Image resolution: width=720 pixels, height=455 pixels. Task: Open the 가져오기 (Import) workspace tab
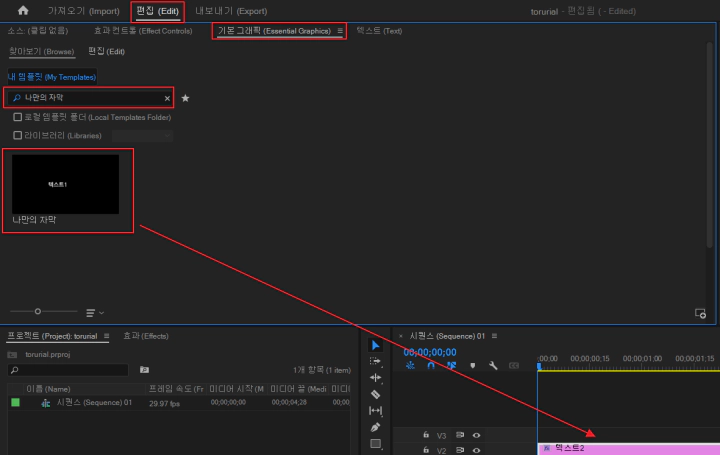84,11
